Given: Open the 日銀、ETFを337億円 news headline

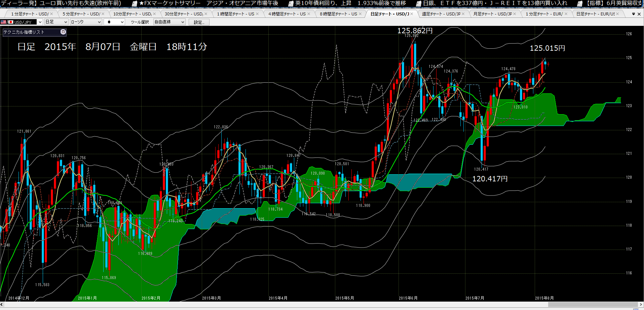Looking at the screenshot, I should (495, 3).
